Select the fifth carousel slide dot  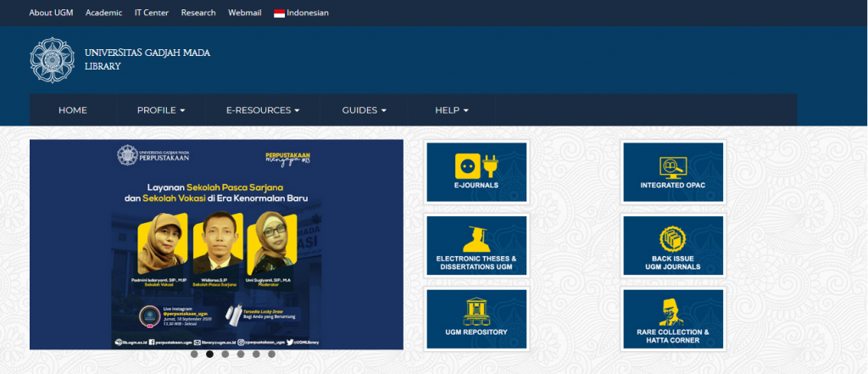click(256, 354)
